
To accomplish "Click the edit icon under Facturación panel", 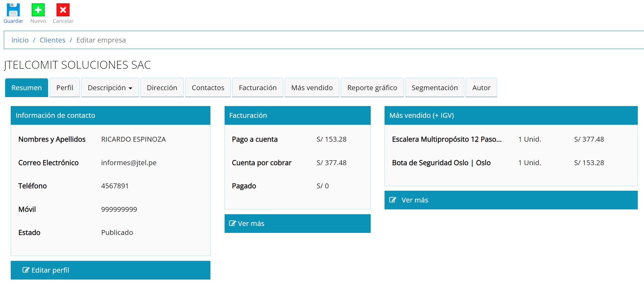I will pyautogui.click(x=233, y=224).
